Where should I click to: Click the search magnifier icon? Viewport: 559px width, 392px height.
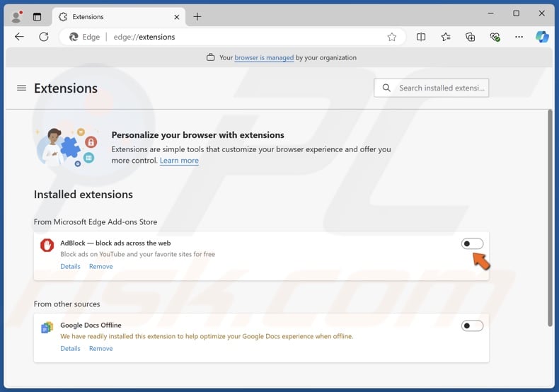coord(386,88)
